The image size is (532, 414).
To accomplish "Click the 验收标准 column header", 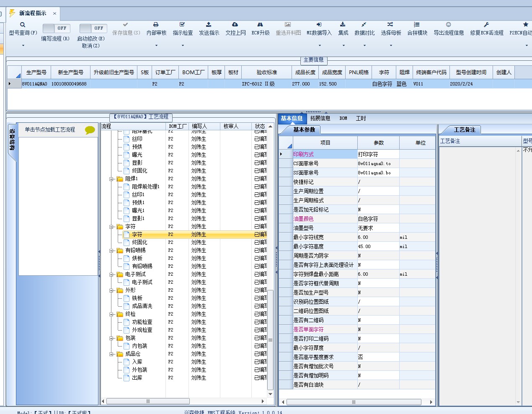I will coord(266,72).
